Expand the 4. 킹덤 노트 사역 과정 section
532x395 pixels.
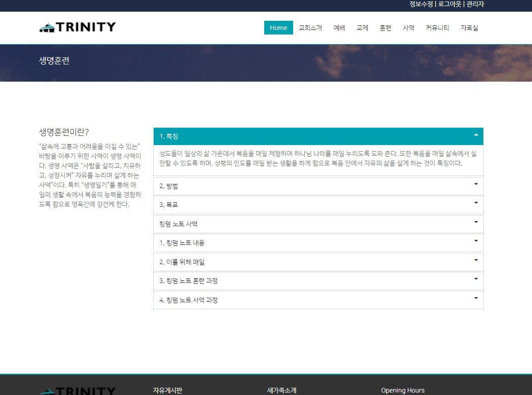pos(318,300)
